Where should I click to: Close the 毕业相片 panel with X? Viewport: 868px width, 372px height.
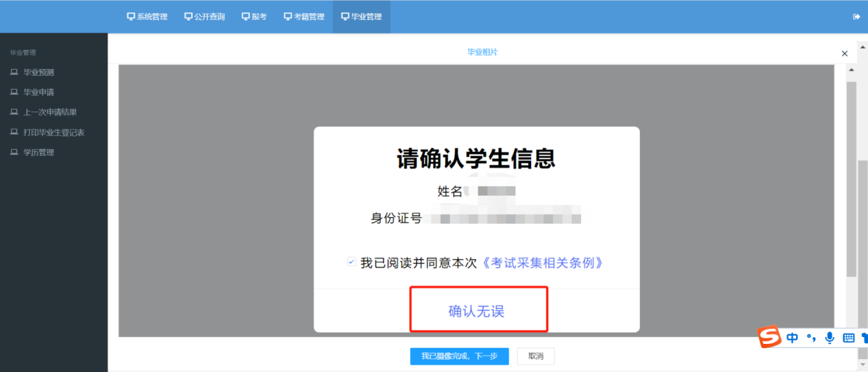coord(844,53)
